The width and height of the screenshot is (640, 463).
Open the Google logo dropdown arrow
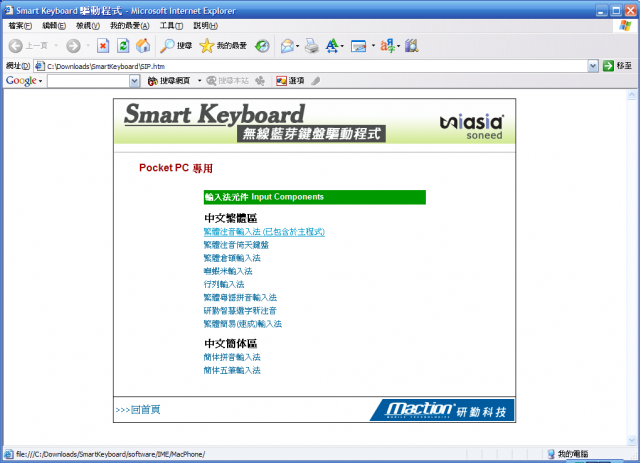click(x=40, y=81)
